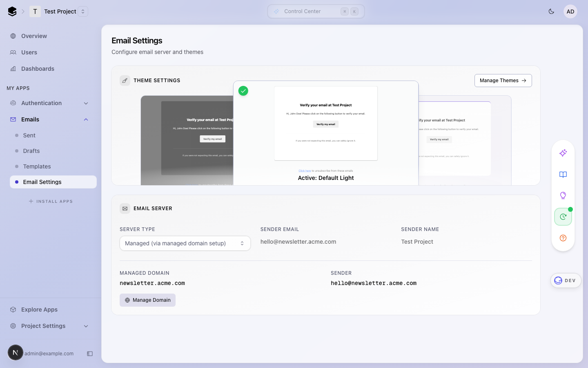588x368 pixels.
Task: Click the Users people icon
Action: coord(13,52)
